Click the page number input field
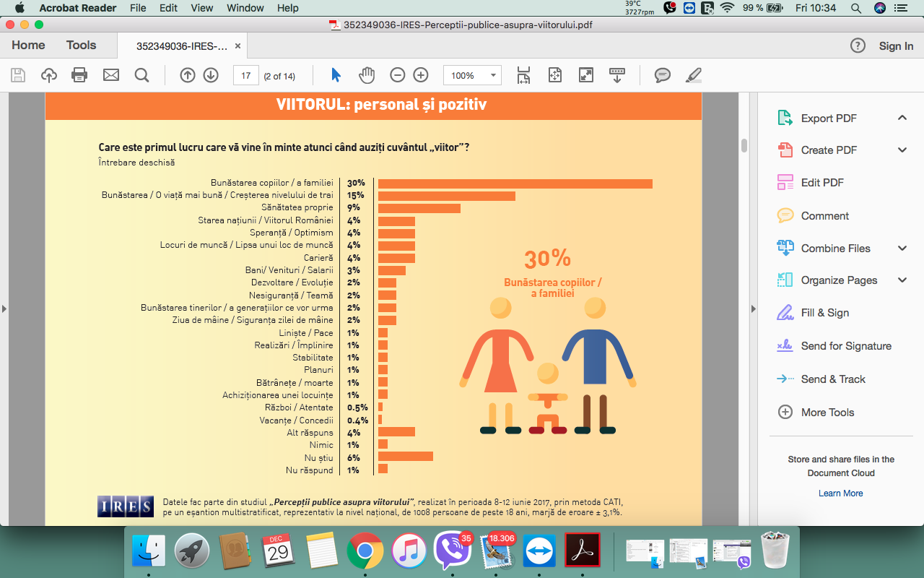This screenshot has width=924, height=578. [245, 75]
